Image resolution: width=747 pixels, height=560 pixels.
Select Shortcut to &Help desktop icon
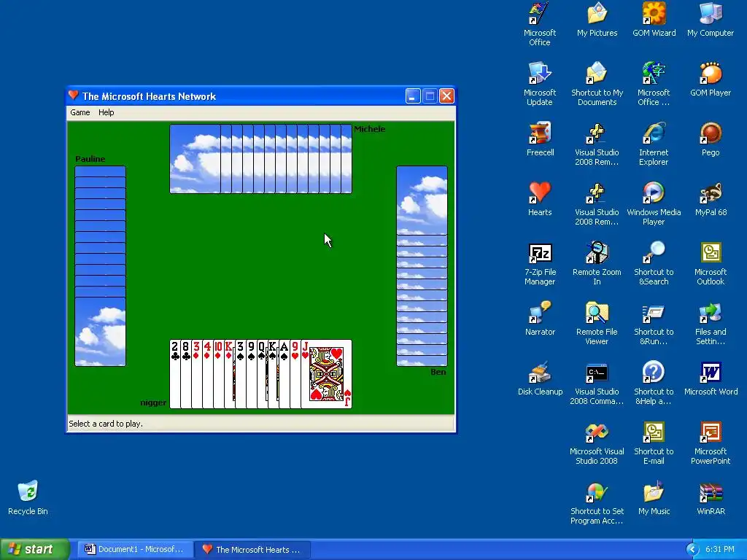[654, 384]
